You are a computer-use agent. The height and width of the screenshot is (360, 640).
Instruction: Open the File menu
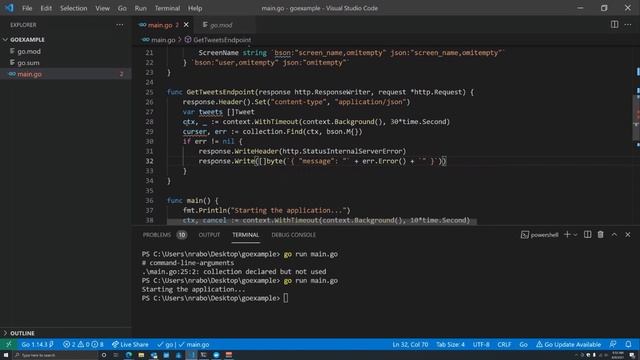click(27, 8)
